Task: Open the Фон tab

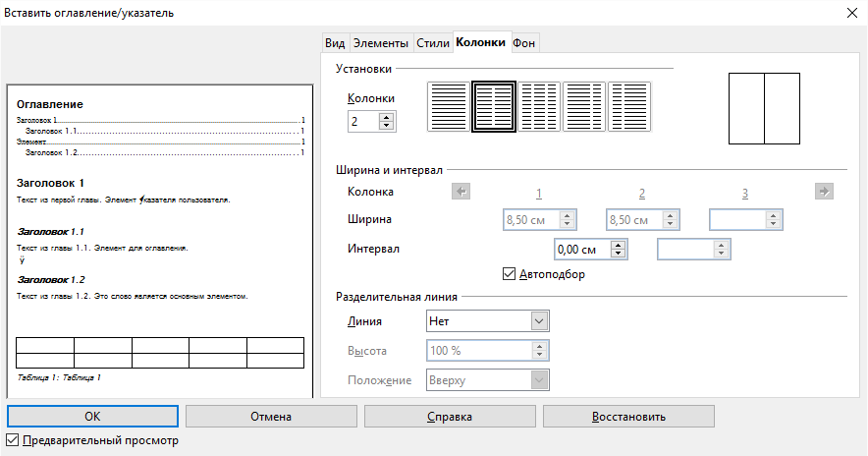Action: 524,42
